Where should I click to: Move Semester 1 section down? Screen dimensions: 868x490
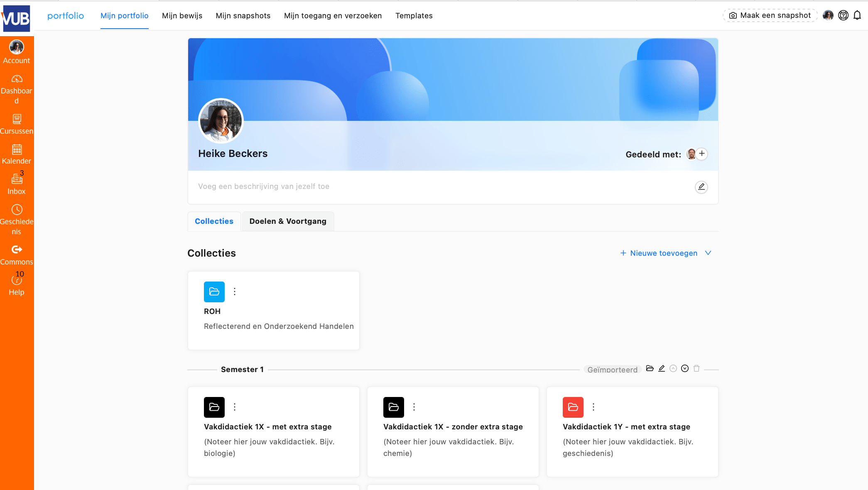tap(685, 369)
